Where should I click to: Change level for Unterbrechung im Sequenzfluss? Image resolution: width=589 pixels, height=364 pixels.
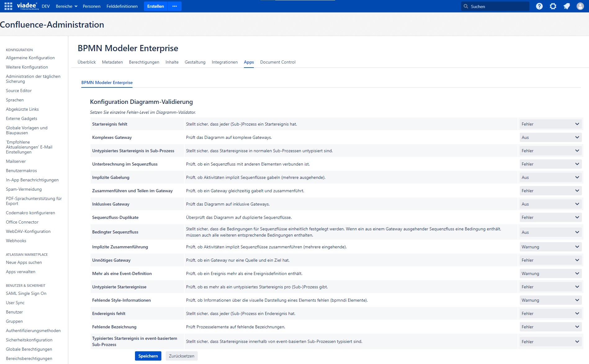[551, 164]
